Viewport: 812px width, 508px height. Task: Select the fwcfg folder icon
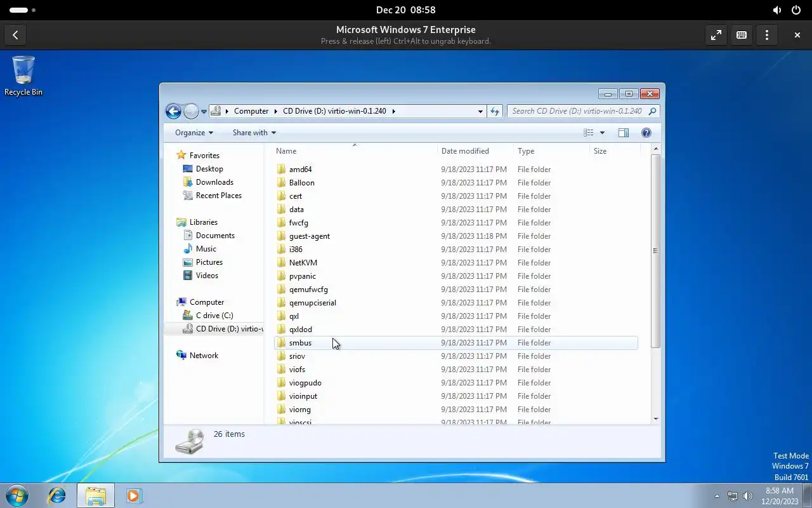(x=281, y=223)
